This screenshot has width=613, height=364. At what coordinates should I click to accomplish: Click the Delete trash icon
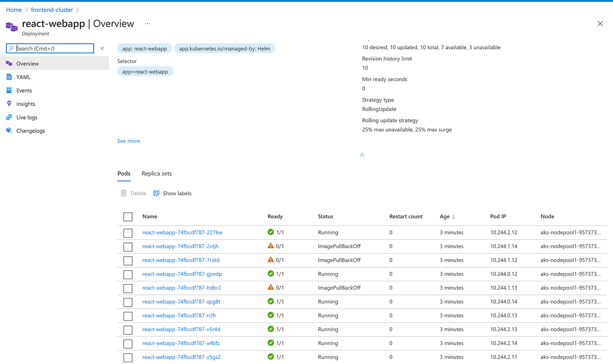pyautogui.click(x=123, y=193)
